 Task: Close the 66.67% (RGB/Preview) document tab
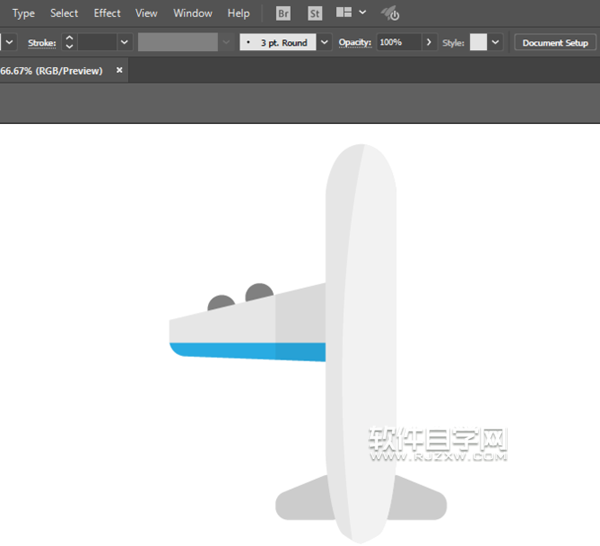[120, 71]
